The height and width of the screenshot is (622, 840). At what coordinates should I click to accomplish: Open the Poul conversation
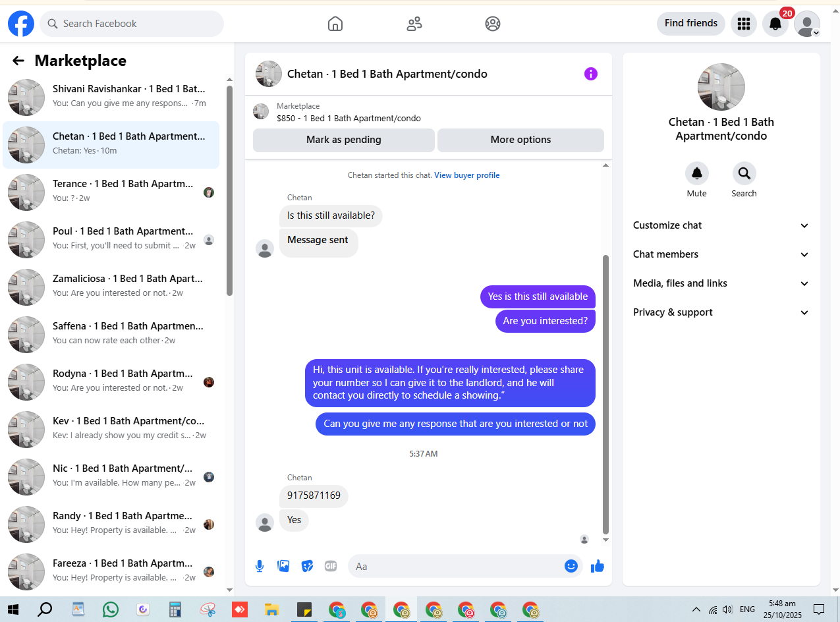(x=111, y=240)
